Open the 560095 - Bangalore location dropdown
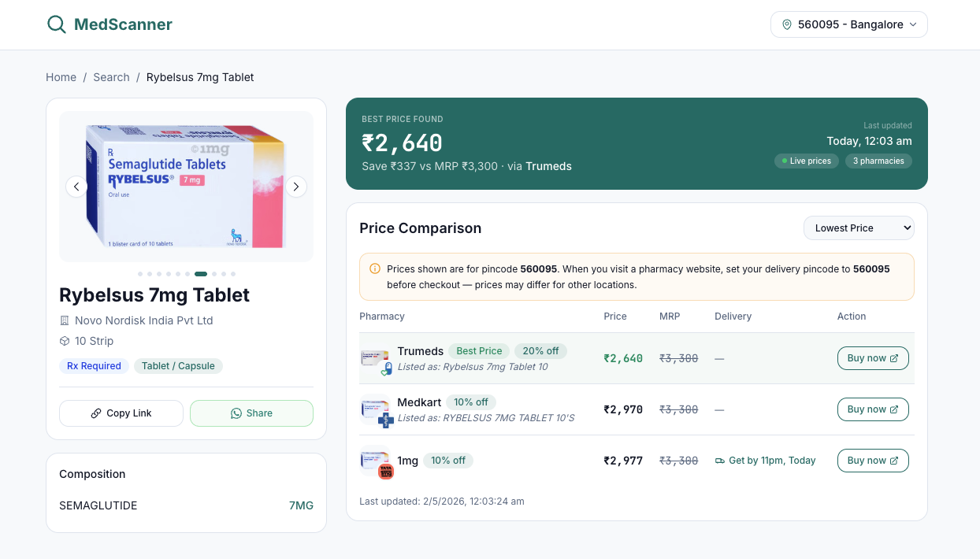The image size is (980, 559). tap(849, 24)
